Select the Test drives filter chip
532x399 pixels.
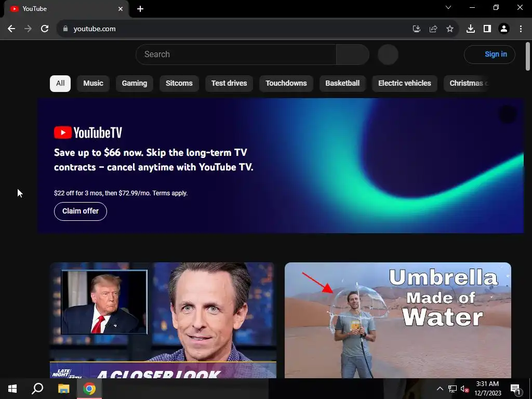229,84
